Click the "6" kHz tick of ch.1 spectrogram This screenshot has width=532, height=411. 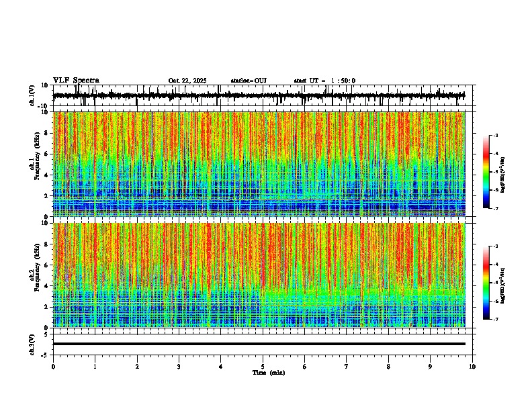(47, 154)
